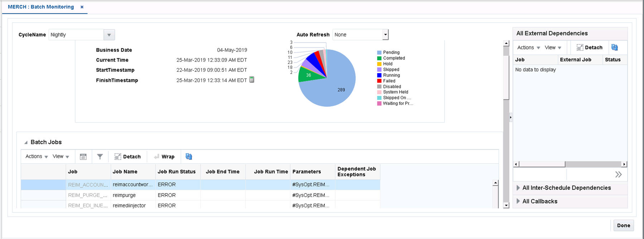Refresh the Batch Jobs table

click(189, 157)
